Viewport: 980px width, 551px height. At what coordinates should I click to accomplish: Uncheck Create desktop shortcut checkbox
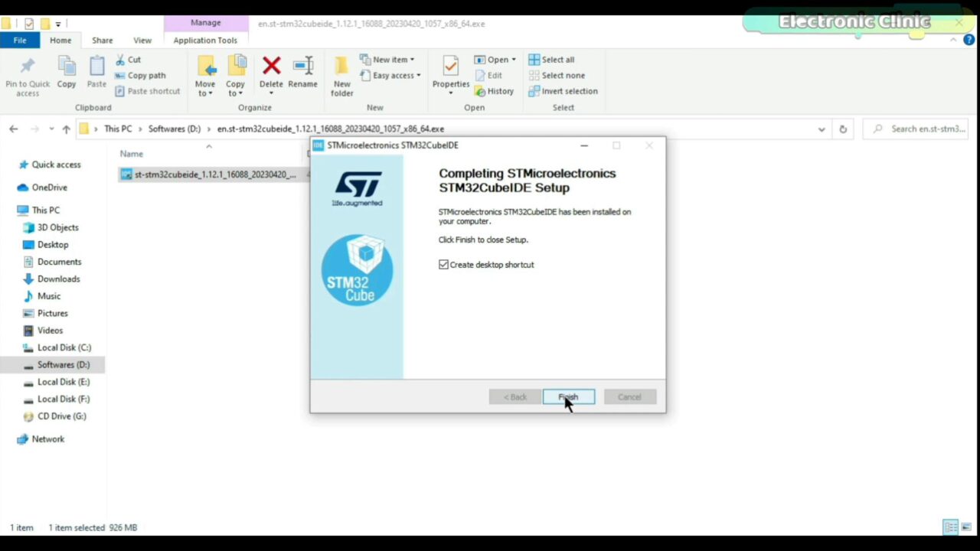(x=443, y=265)
